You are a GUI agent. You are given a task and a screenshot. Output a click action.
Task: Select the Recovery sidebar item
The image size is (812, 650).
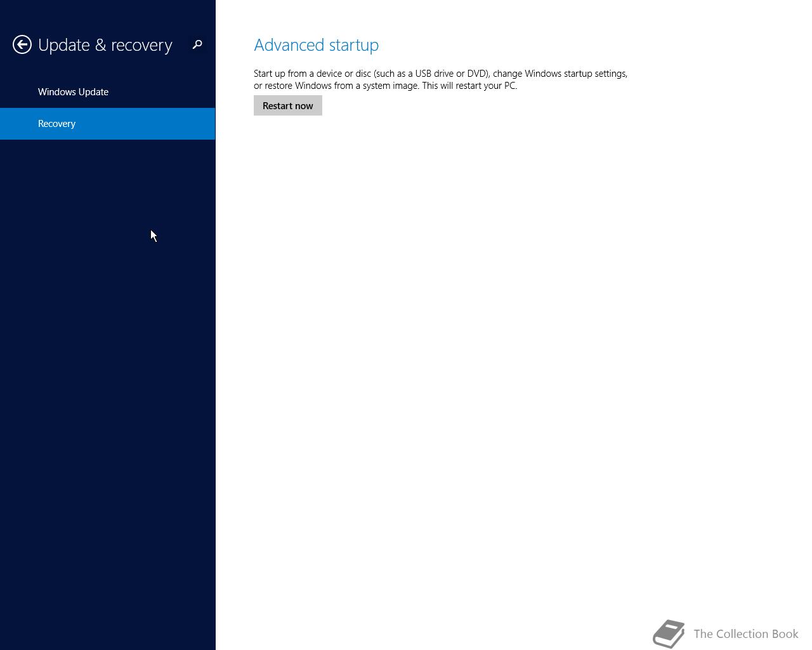click(108, 124)
